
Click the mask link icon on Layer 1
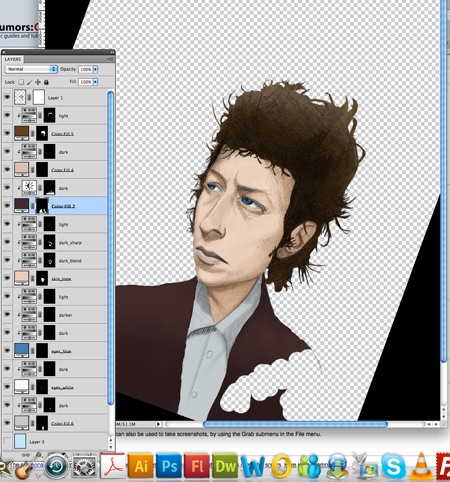point(29,97)
